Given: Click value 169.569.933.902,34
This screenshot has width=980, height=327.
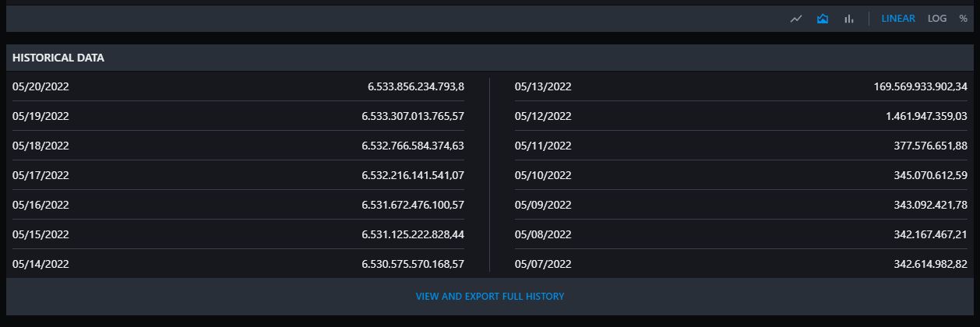Looking at the screenshot, I should [921, 86].
